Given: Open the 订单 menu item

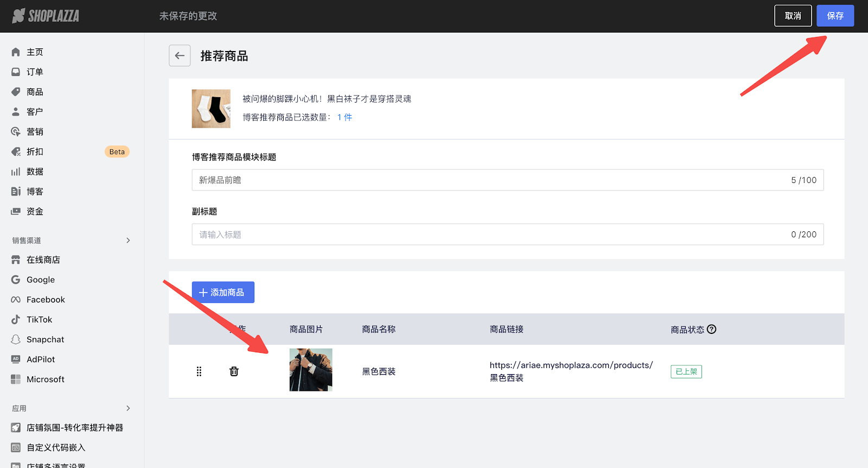Looking at the screenshot, I should pyautogui.click(x=35, y=72).
